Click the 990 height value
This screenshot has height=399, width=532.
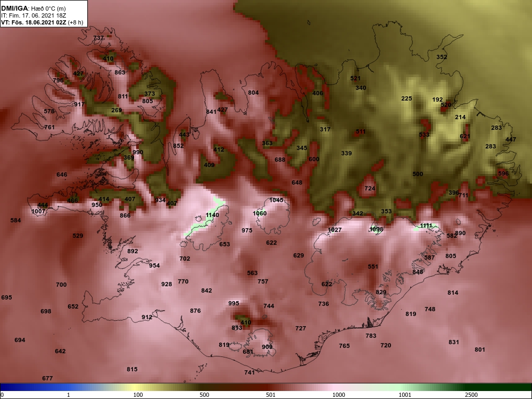[x=138, y=152]
